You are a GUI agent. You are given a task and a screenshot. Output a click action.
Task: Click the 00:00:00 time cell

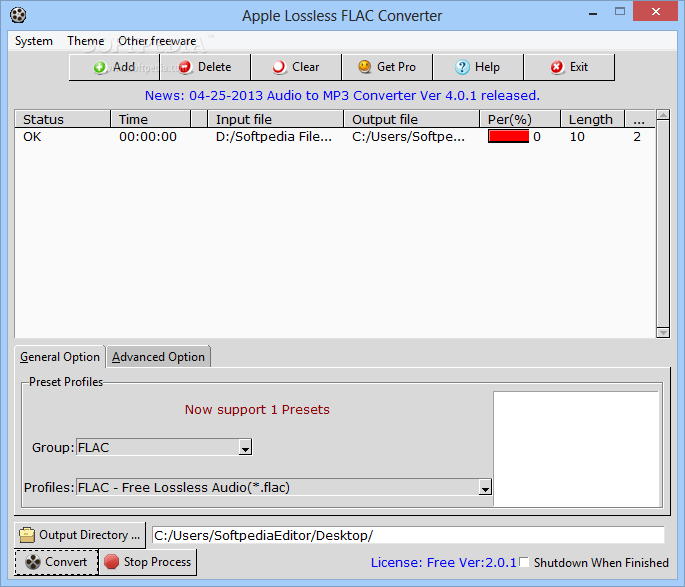click(x=148, y=137)
